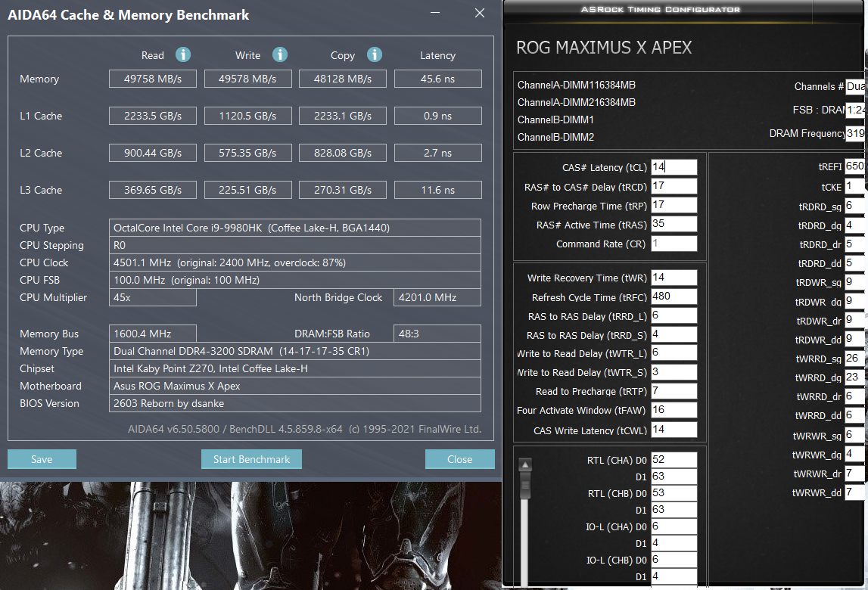
Task: Click the Memory Copy result 48128 MB/s
Action: tap(343, 79)
